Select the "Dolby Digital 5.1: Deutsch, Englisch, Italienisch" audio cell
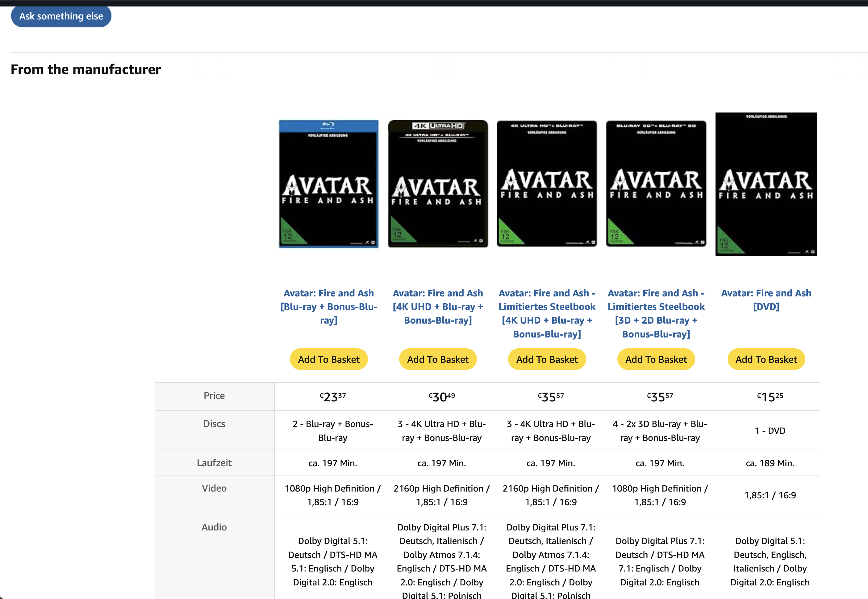This screenshot has width=868, height=599. click(770, 561)
